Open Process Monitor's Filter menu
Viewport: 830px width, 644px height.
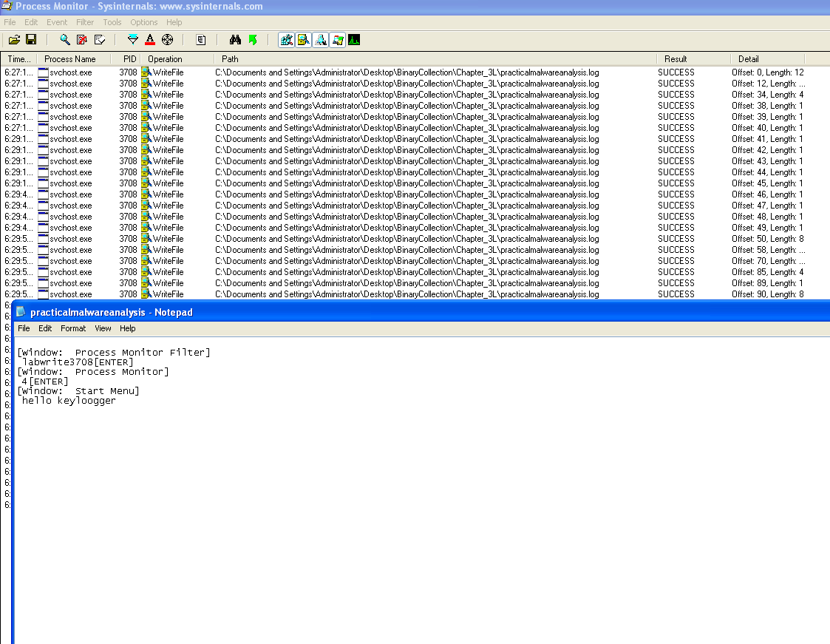coord(85,22)
